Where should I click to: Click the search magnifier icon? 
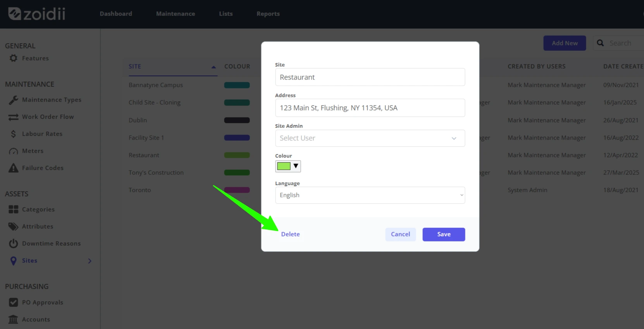[x=600, y=43]
